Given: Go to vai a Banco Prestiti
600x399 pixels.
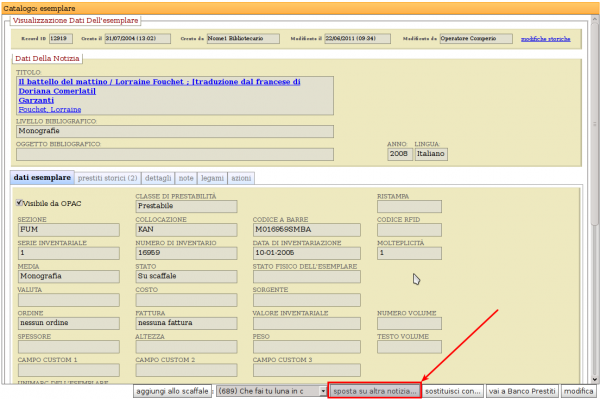Looking at the screenshot, I should pos(522,391).
